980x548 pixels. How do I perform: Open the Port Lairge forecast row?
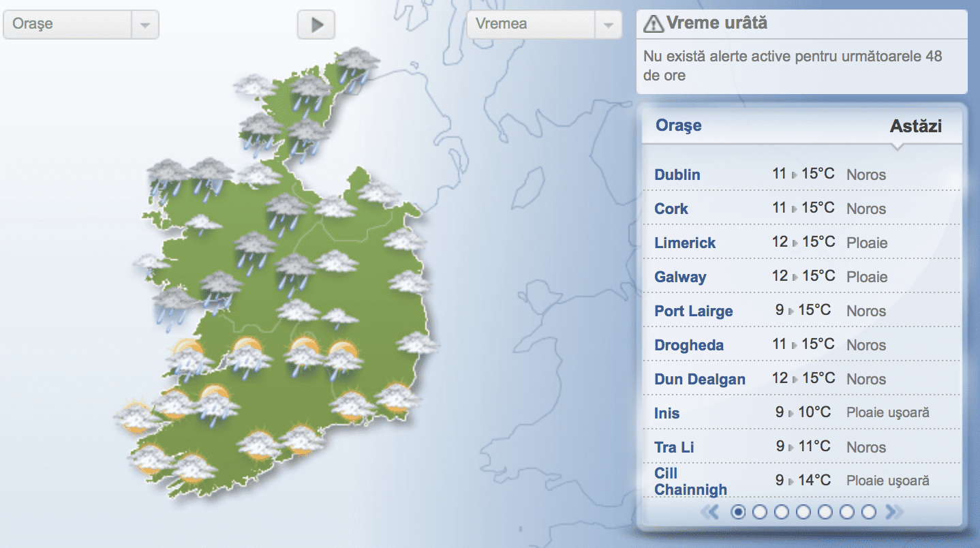click(693, 311)
